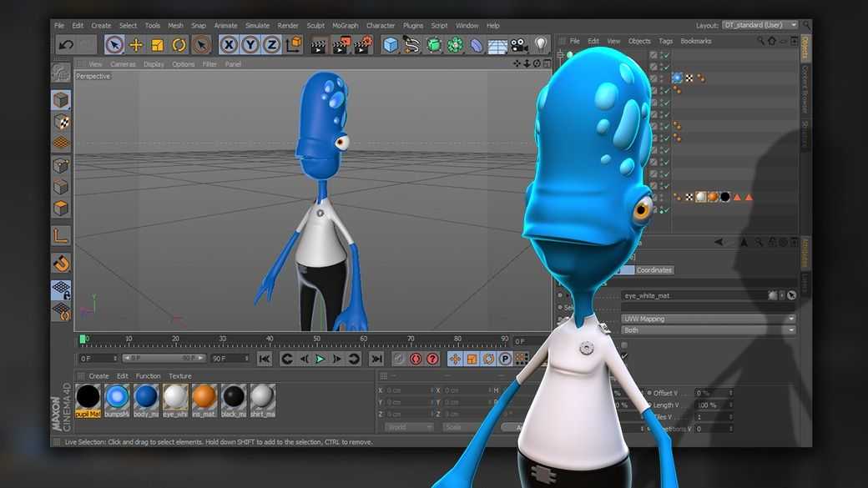Add a Cube primitive object
The width and height of the screenshot is (868, 488).
pos(391,45)
